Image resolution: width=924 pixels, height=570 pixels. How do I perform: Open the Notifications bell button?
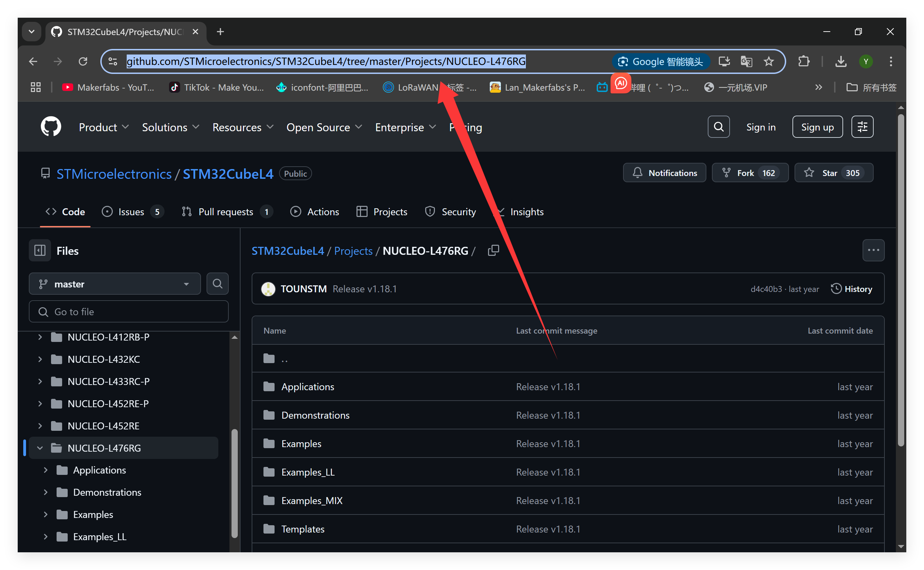coord(664,173)
